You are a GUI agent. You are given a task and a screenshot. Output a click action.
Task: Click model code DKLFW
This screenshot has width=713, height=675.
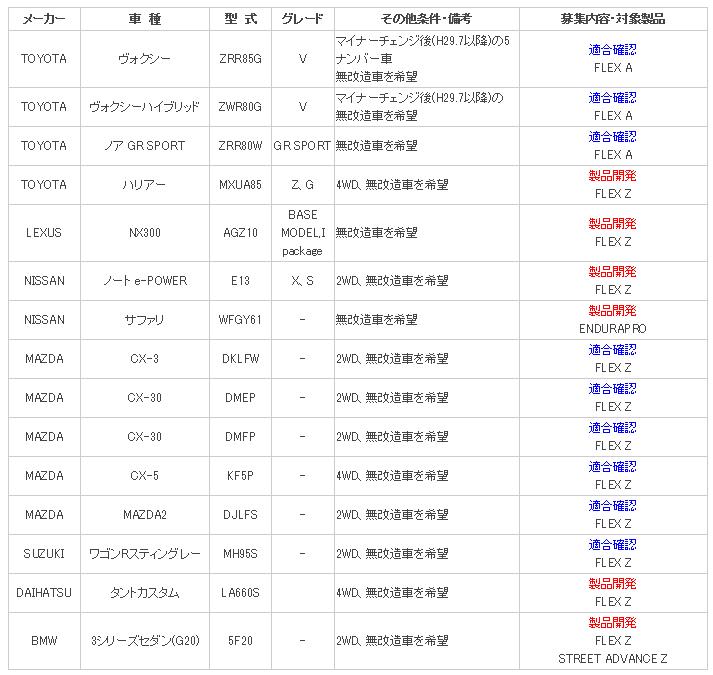[240, 359]
